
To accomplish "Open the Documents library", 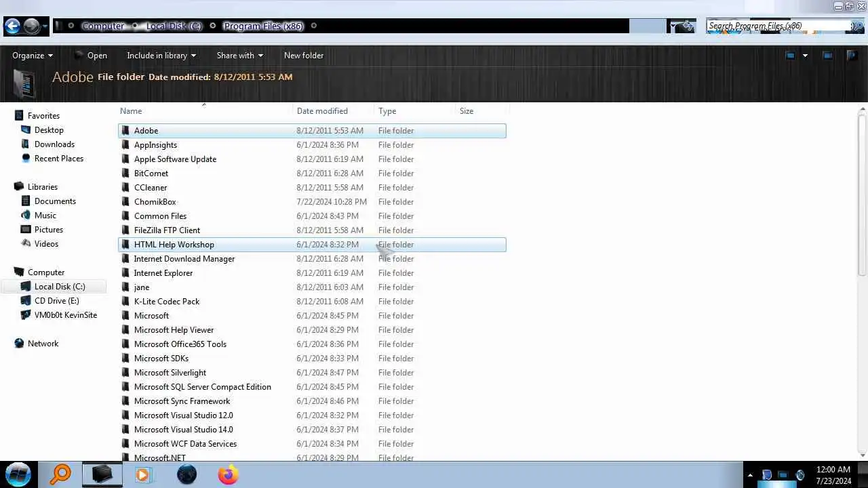I will 55,201.
